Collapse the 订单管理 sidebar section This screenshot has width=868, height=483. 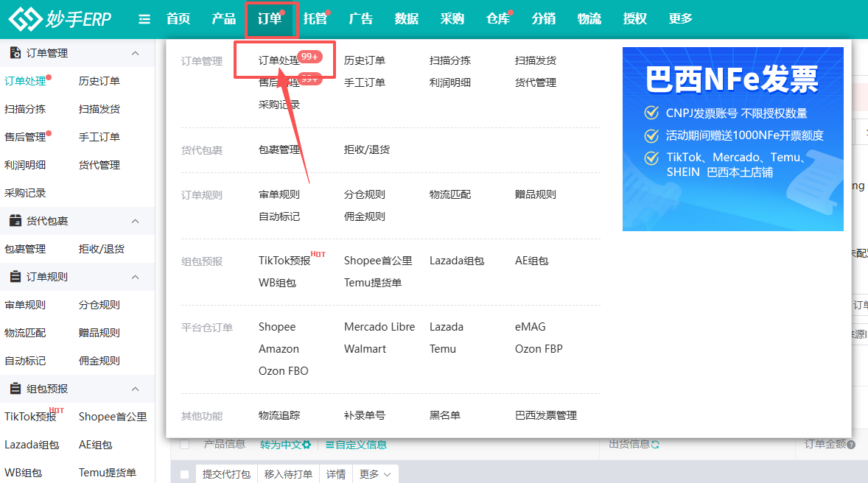pos(135,53)
